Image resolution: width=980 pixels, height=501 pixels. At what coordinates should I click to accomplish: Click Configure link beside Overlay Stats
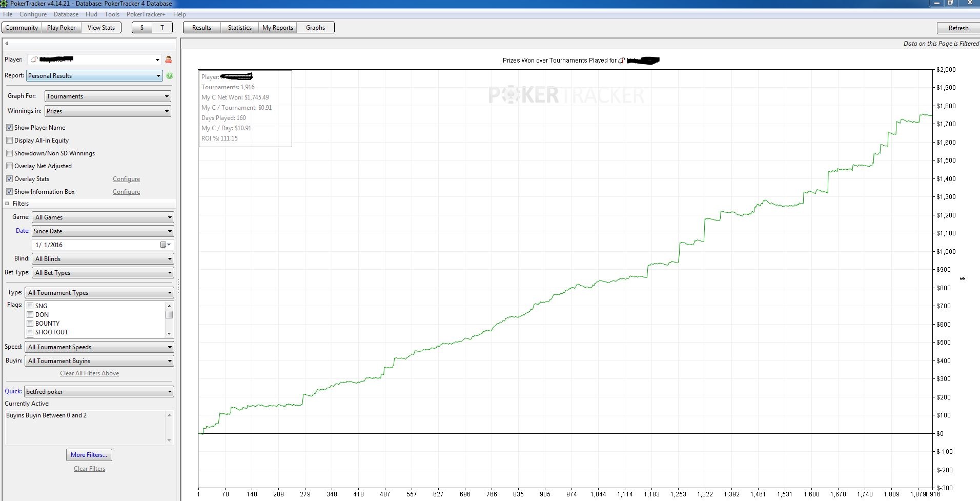(x=126, y=179)
